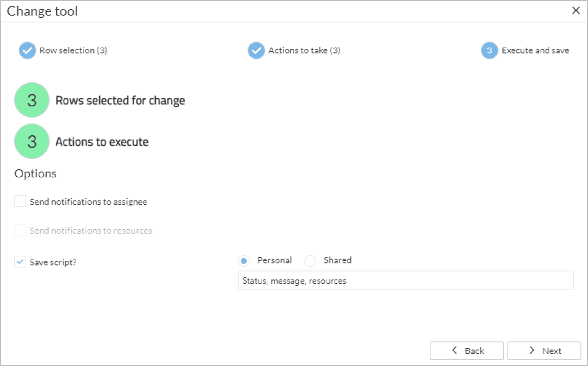
Task: Click the Next button
Action: coord(544,351)
